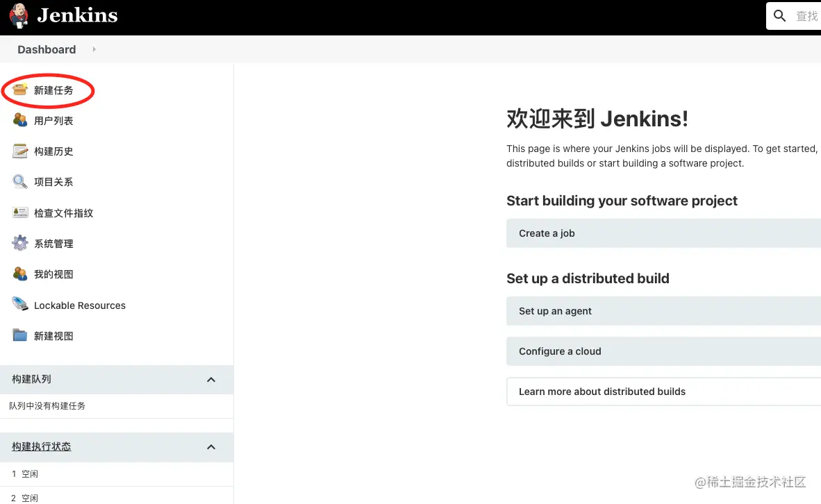Click the 我的视图 people icon
Image resolution: width=821 pixels, height=504 pixels.
pos(20,274)
